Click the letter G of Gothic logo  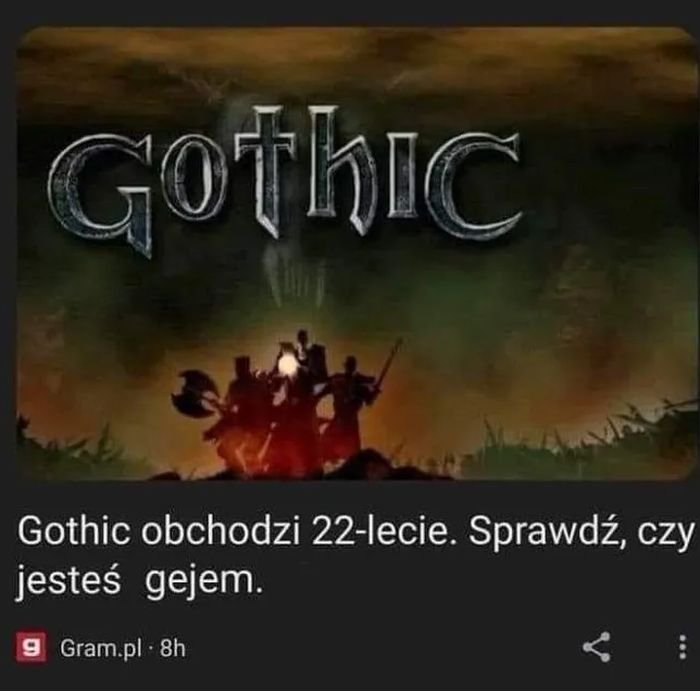pos(100,194)
